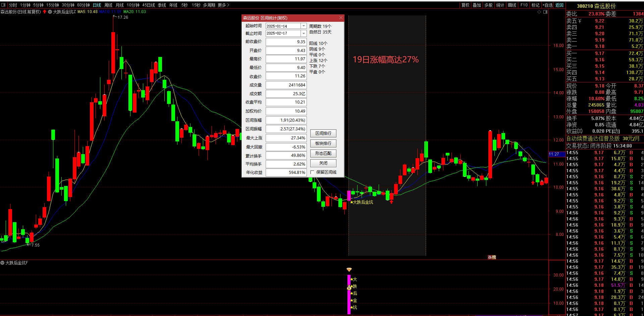Click the 7.55 low price label on chart
This screenshot has height=316, width=644.
[36, 245]
